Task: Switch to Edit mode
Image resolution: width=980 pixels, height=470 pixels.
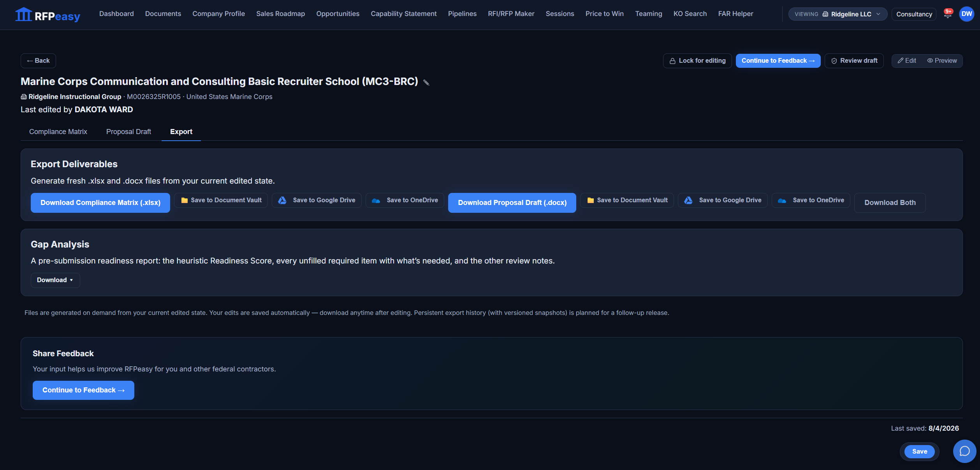Action: [907, 61]
